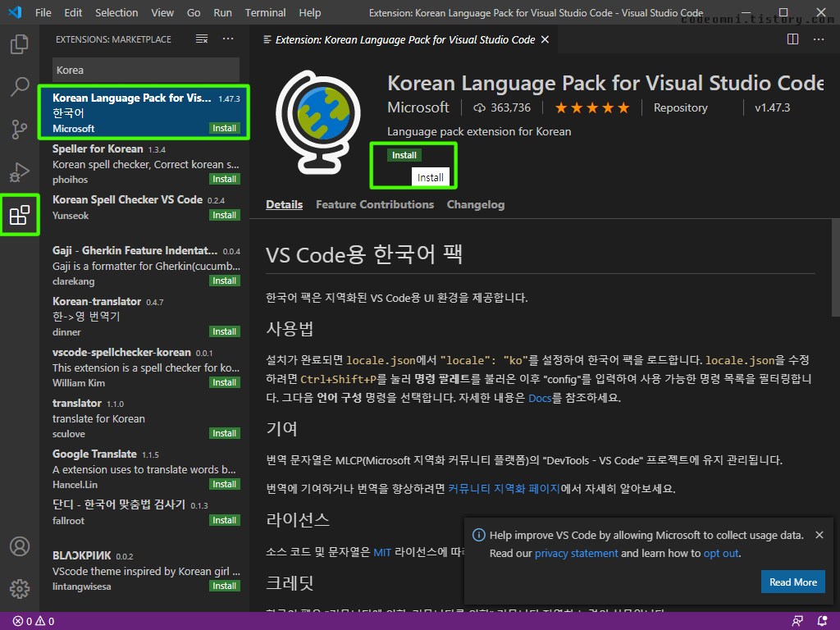840x630 pixels.
Task: Dismiss the usage data notification
Action: pyautogui.click(x=819, y=535)
